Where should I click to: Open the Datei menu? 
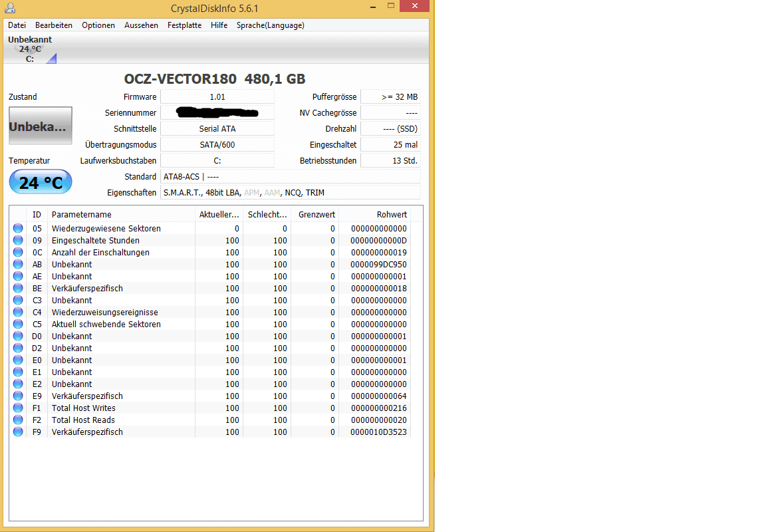tap(17, 25)
